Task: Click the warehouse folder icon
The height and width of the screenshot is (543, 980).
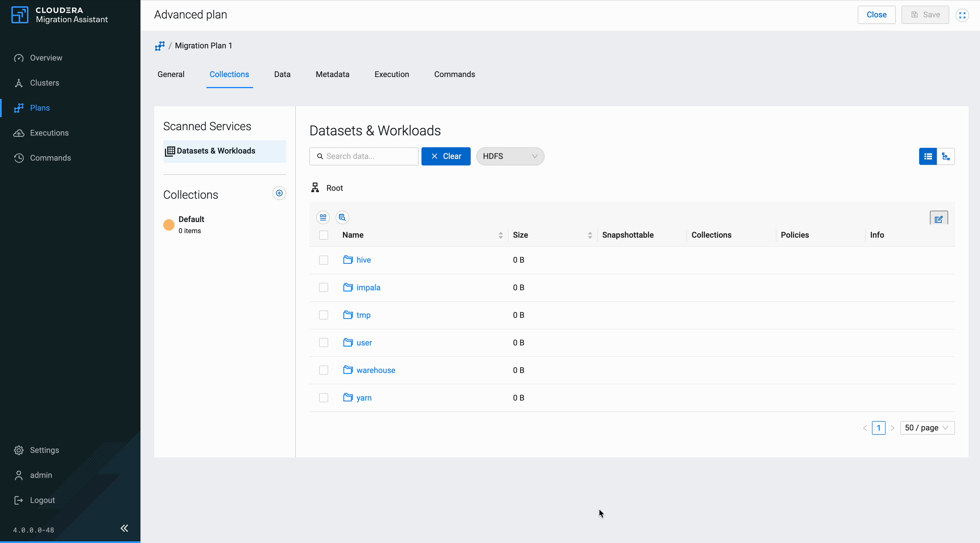Action: coord(348,370)
